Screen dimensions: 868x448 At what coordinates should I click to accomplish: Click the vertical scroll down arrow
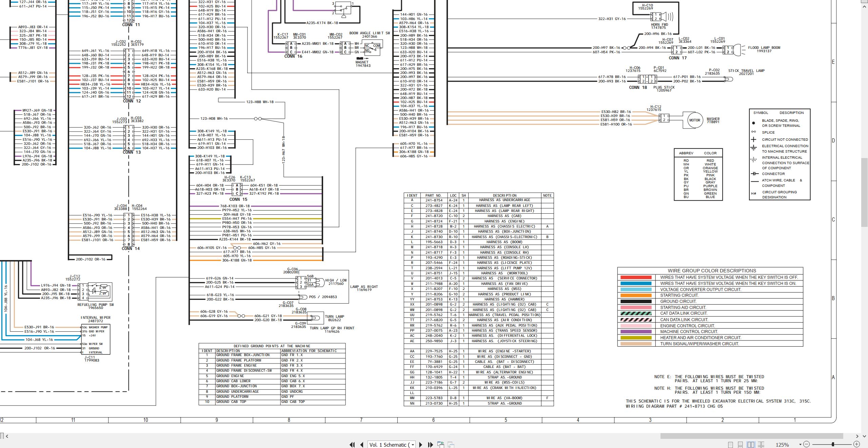[864, 436]
